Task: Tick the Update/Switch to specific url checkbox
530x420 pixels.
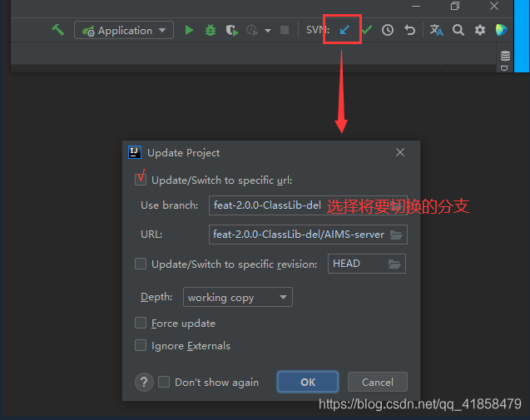Action: (x=141, y=180)
